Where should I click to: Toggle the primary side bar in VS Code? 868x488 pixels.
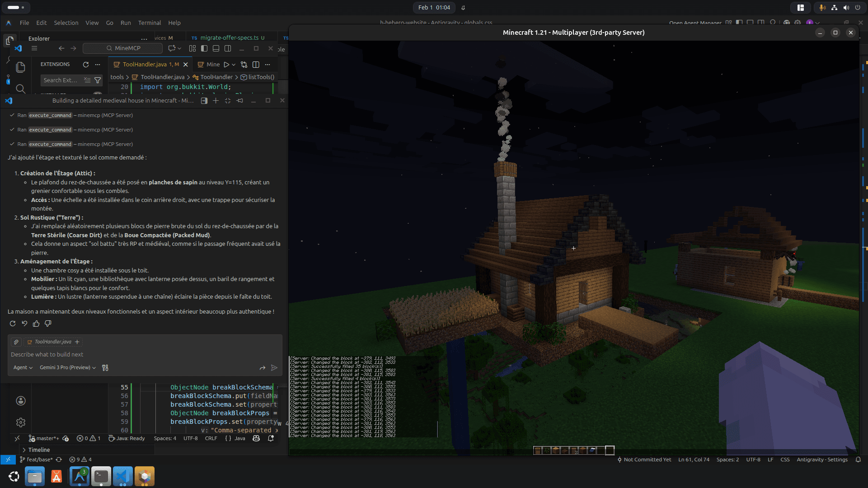204,48
